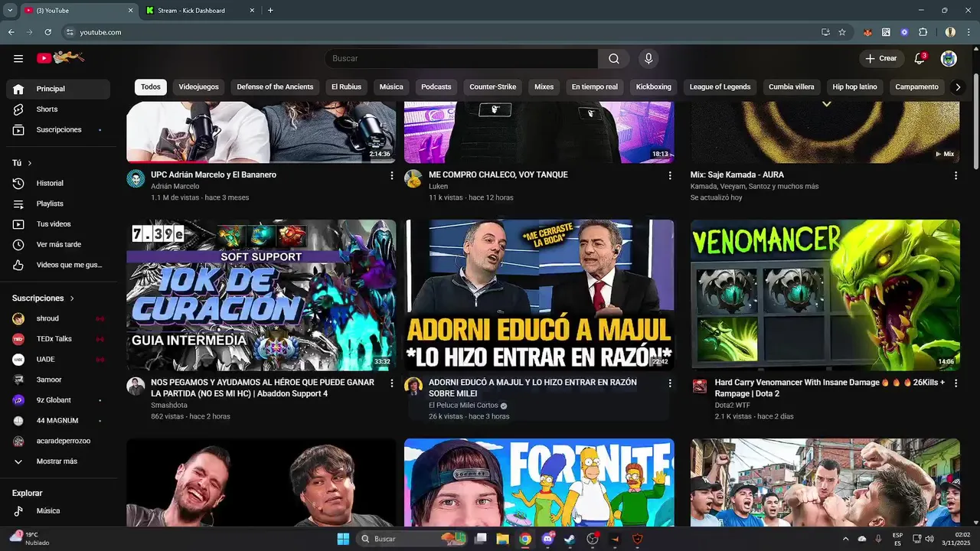Click Dota2 WTF channel avatar
The height and width of the screenshot is (551, 980).
pyautogui.click(x=700, y=386)
